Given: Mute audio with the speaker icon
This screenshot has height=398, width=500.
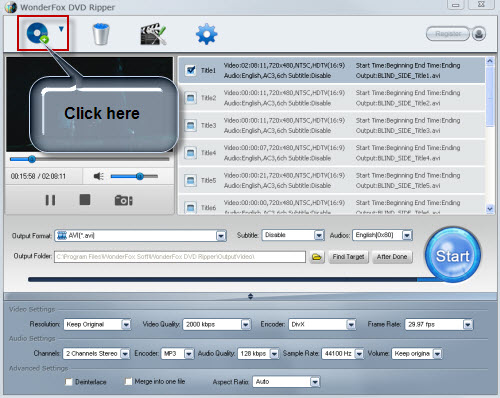Looking at the screenshot, I should click(x=99, y=176).
